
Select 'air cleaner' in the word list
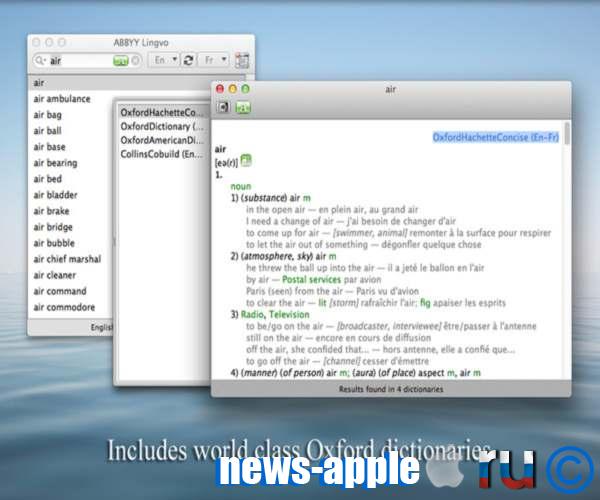[x=55, y=275]
